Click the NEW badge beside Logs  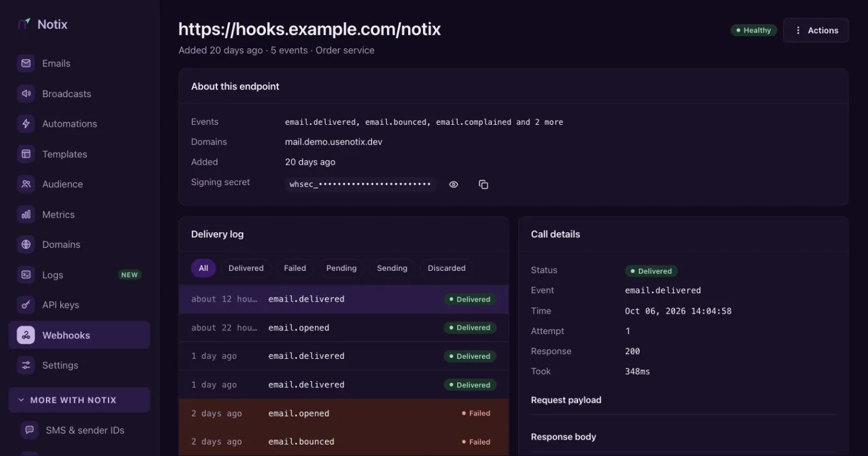(x=130, y=275)
